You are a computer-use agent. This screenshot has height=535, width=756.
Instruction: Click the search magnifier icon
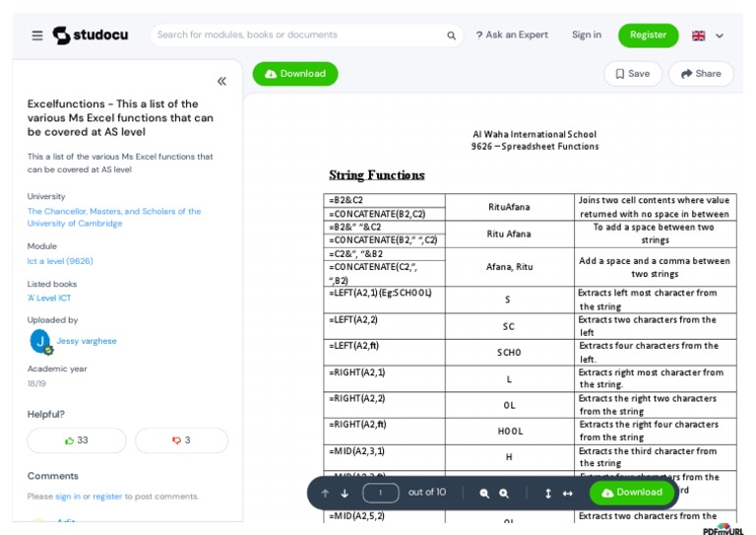[x=451, y=35]
